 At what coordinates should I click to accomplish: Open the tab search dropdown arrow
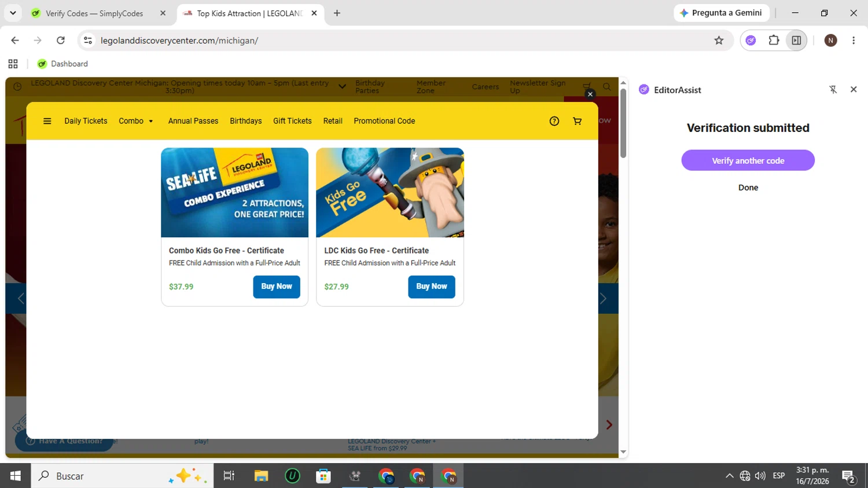click(13, 13)
